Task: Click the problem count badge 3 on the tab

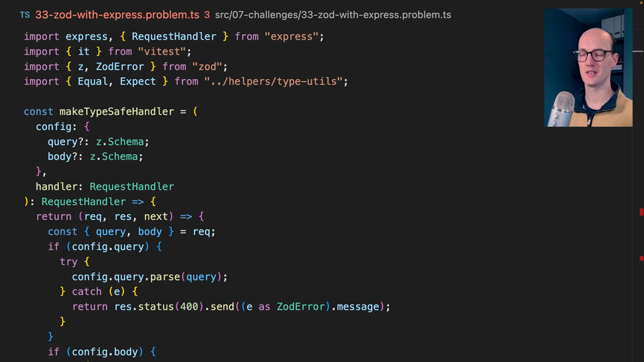Action: point(207,15)
